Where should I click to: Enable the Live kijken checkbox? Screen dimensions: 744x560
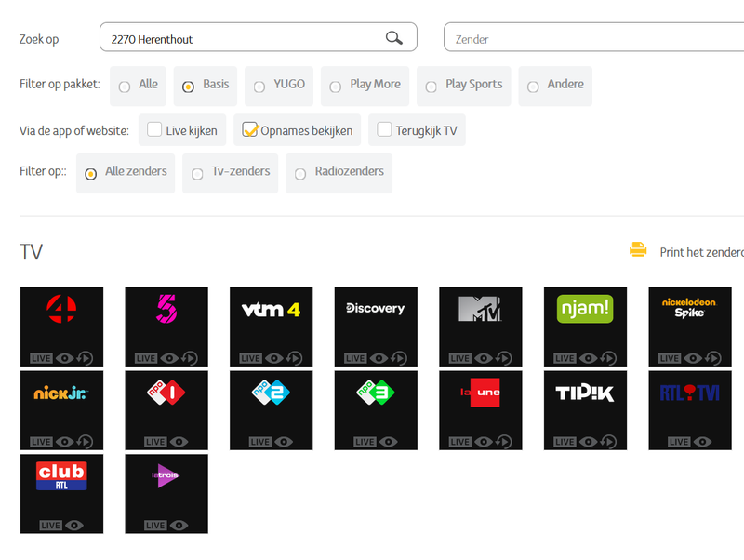click(x=154, y=130)
